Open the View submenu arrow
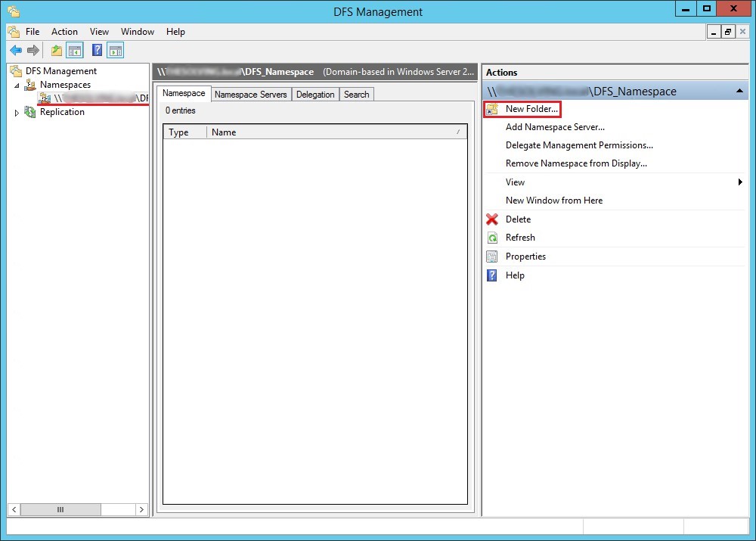The width and height of the screenshot is (756, 541). (x=740, y=182)
